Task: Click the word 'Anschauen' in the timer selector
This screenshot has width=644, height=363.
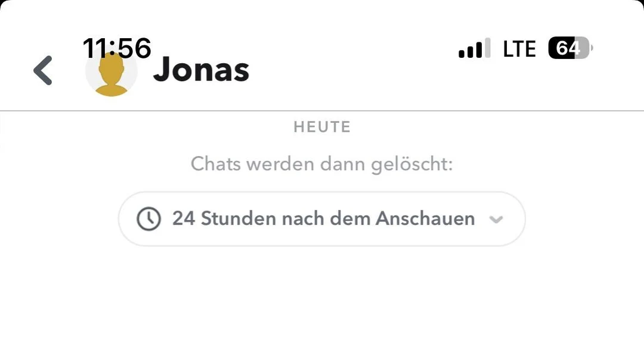Action: click(425, 219)
